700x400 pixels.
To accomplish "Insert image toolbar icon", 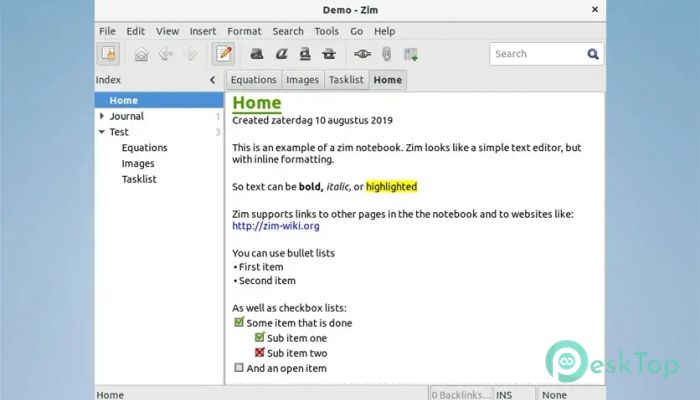I will tap(411, 54).
